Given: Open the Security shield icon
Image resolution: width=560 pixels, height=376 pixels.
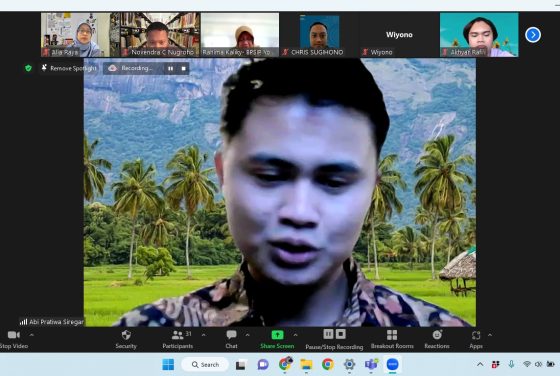Looking at the screenshot, I should click(126, 335).
